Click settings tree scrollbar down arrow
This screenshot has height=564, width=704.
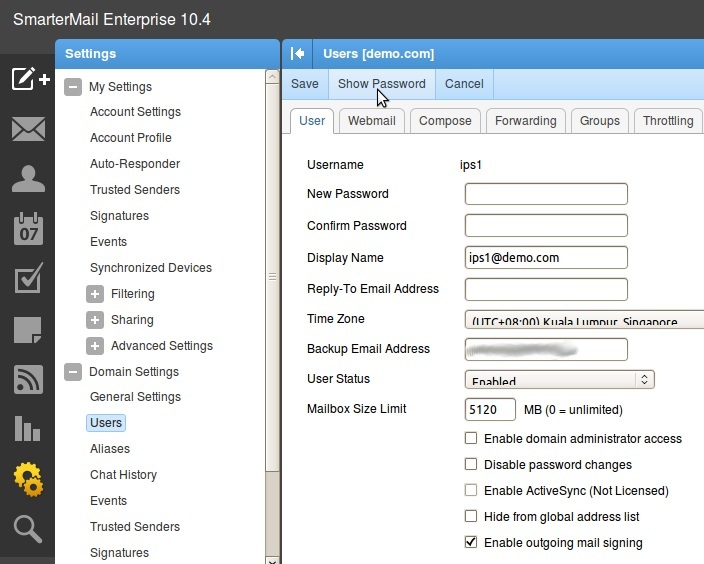(272, 560)
